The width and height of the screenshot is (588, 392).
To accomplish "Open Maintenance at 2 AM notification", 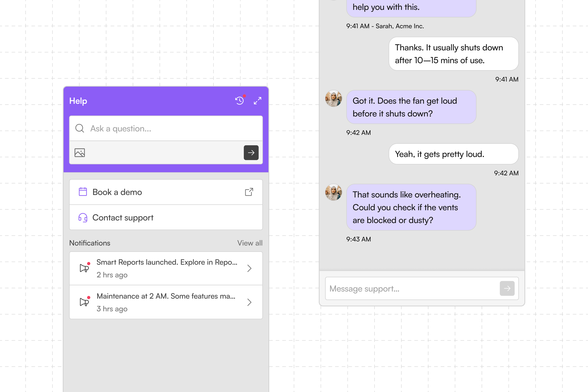I will pos(166,302).
